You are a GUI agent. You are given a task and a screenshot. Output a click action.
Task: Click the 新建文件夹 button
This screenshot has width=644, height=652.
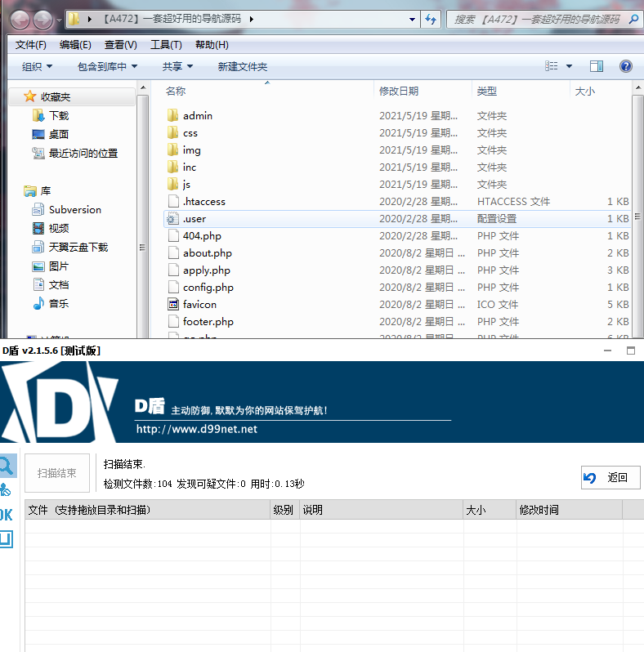242,66
